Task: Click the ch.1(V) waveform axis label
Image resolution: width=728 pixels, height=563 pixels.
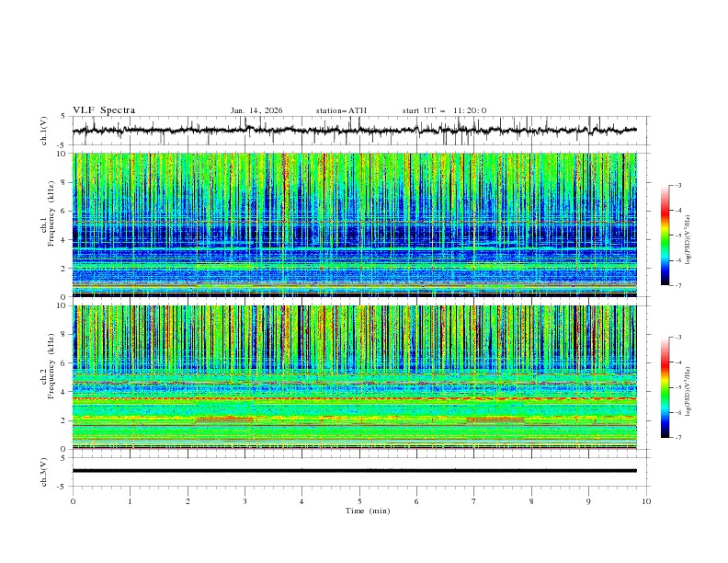Action: [44, 131]
